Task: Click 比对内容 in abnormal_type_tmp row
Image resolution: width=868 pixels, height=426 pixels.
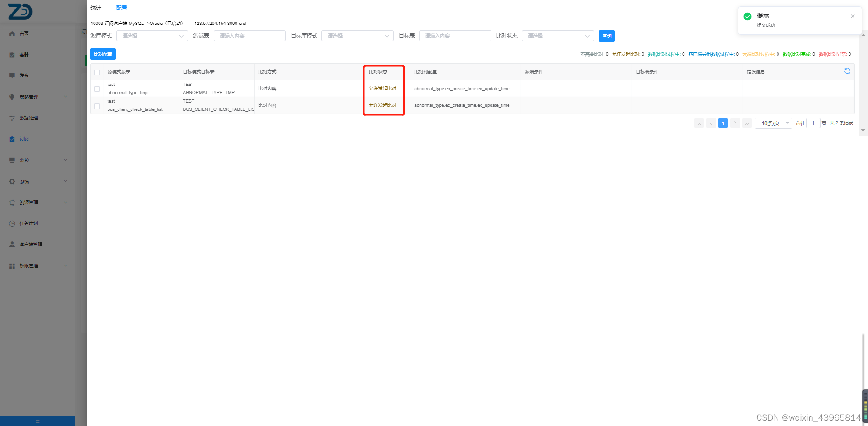Action: 267,89
